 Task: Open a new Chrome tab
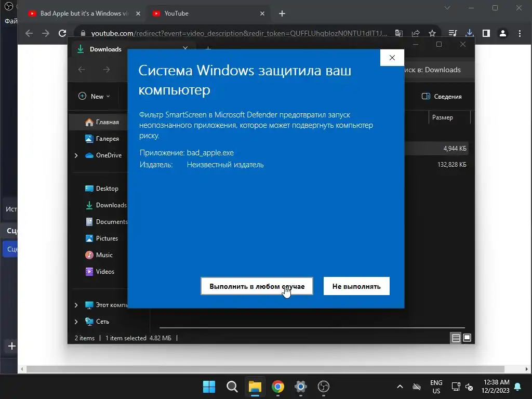282,14
